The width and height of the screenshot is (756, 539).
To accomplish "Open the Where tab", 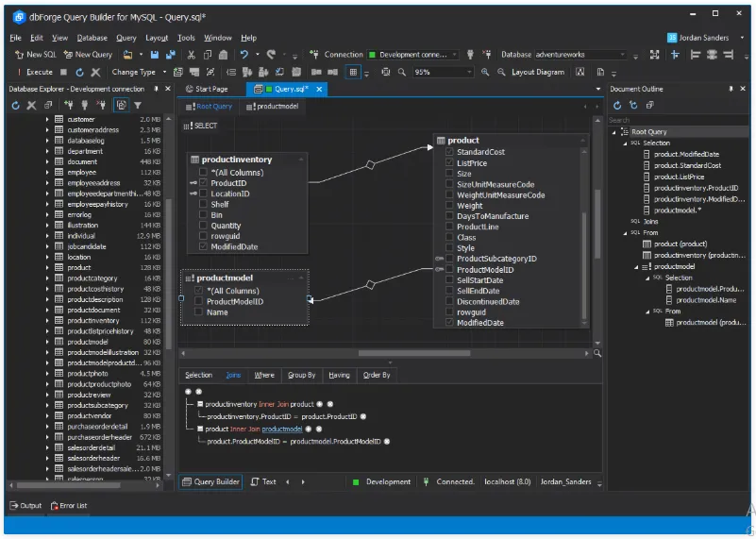I will (x=264, y=375).
